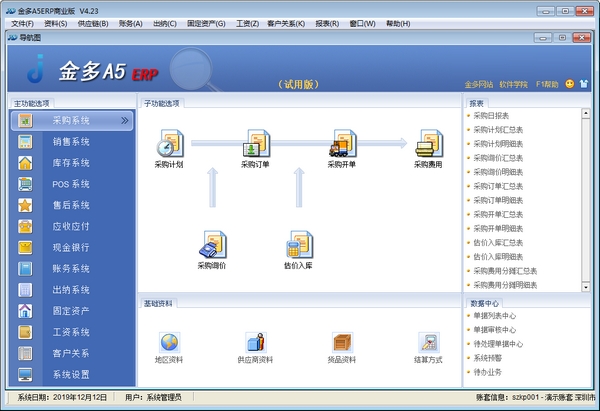Viewport: 600px width, 411px height.
Task: Select the 应收应付 sidebar icon
Action: (25, 227)
